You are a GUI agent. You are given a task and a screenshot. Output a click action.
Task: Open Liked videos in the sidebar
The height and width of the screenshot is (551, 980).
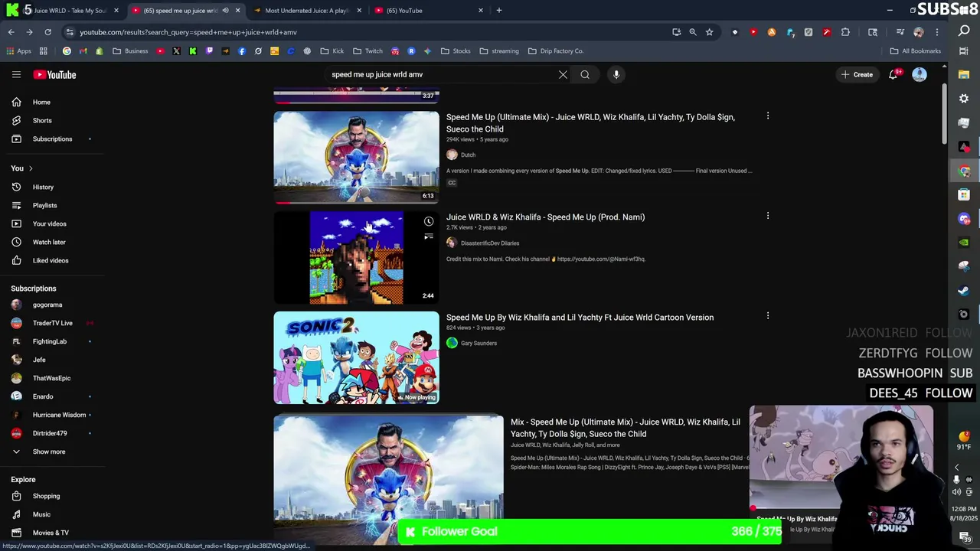[x=52, y=260]
